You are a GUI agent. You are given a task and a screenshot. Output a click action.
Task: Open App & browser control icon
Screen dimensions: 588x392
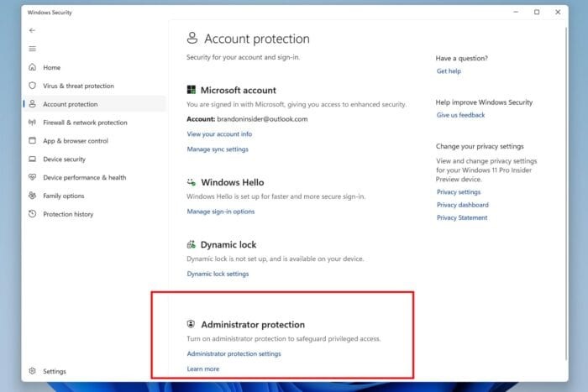[33, 141]
